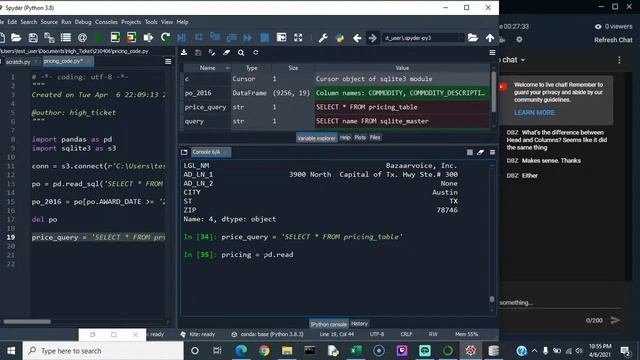640x360 pixels.
Task: Sort variables by the Name column
Action: (207, 68)
